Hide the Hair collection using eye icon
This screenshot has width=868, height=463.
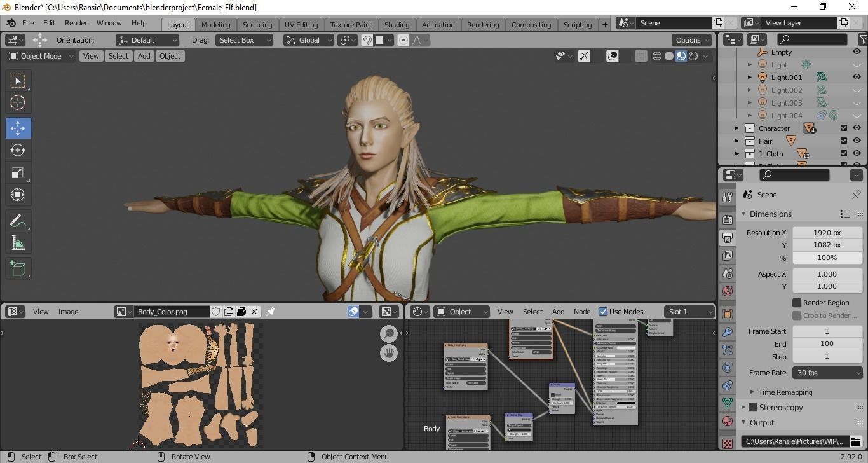857,141
